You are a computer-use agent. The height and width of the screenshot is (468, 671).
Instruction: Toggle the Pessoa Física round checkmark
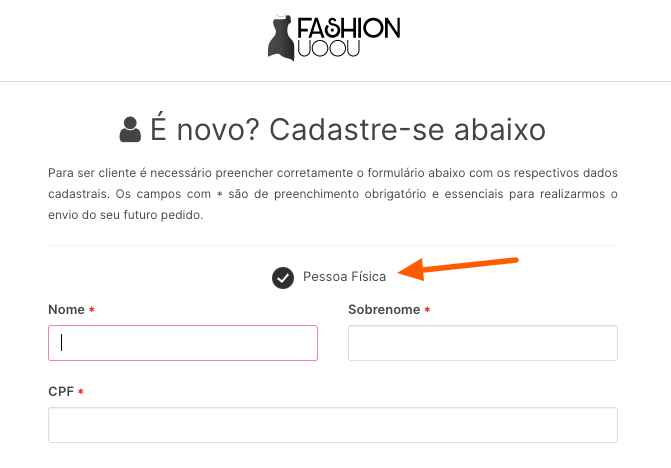click(x=283, y=277)
